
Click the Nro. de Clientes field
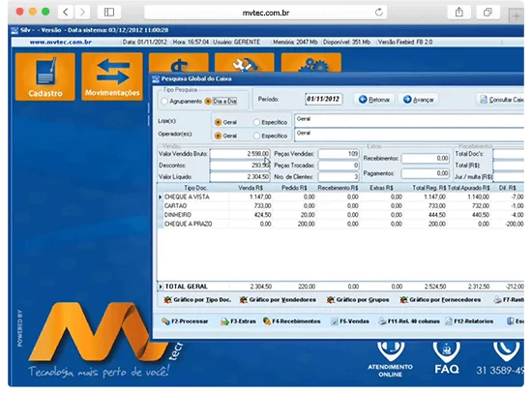tap(339, 176)
